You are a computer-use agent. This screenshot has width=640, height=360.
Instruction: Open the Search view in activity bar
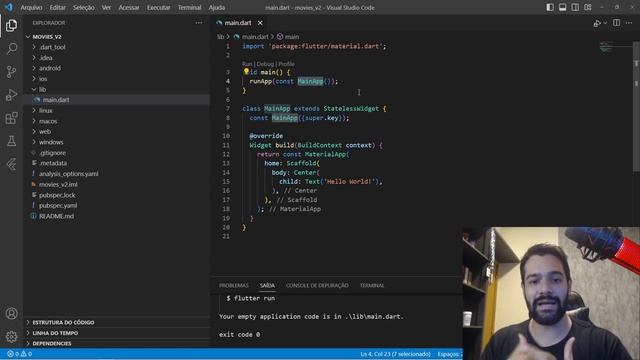click(x=11, y=49)
